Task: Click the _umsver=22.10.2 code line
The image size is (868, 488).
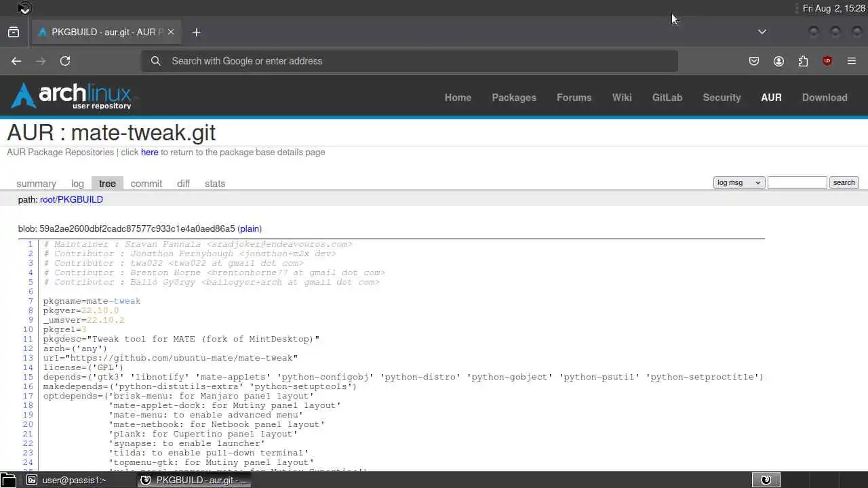Action: pos(84,320)
